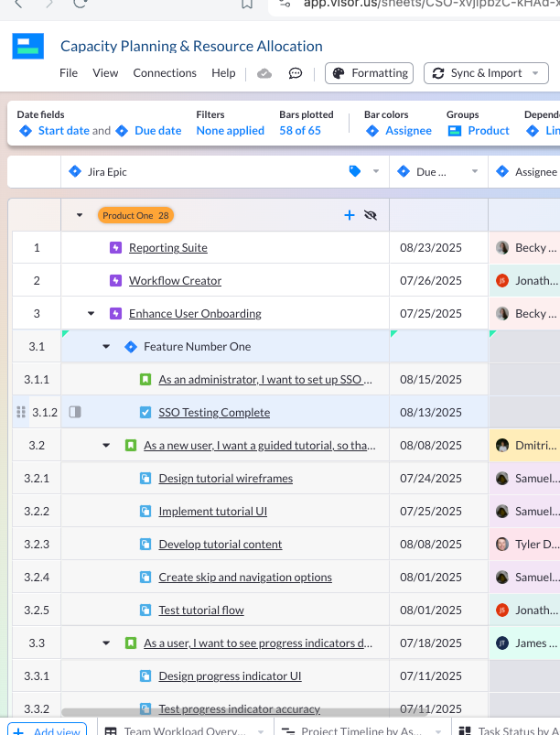Collapse Enhance User Onboarding row
This screenshot has height=735, width=560.
(x=91, y=314)
